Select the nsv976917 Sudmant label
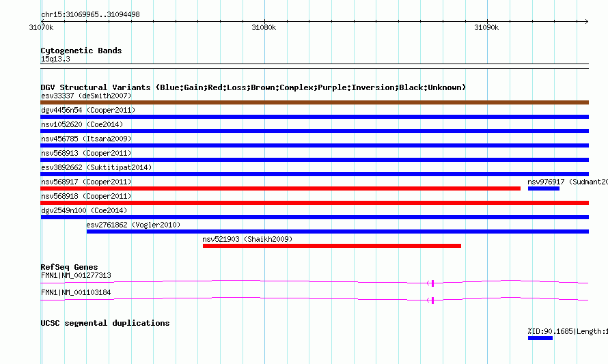 (567, 182)
